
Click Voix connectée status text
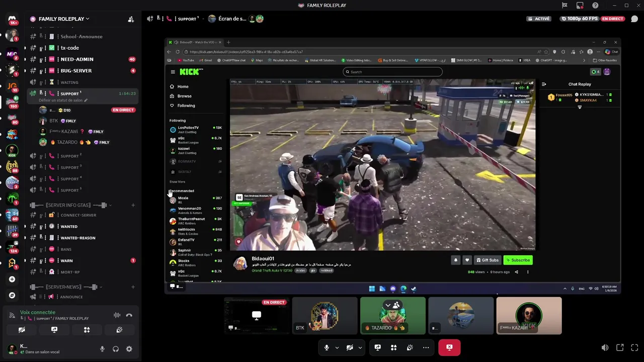coord(38,312)
